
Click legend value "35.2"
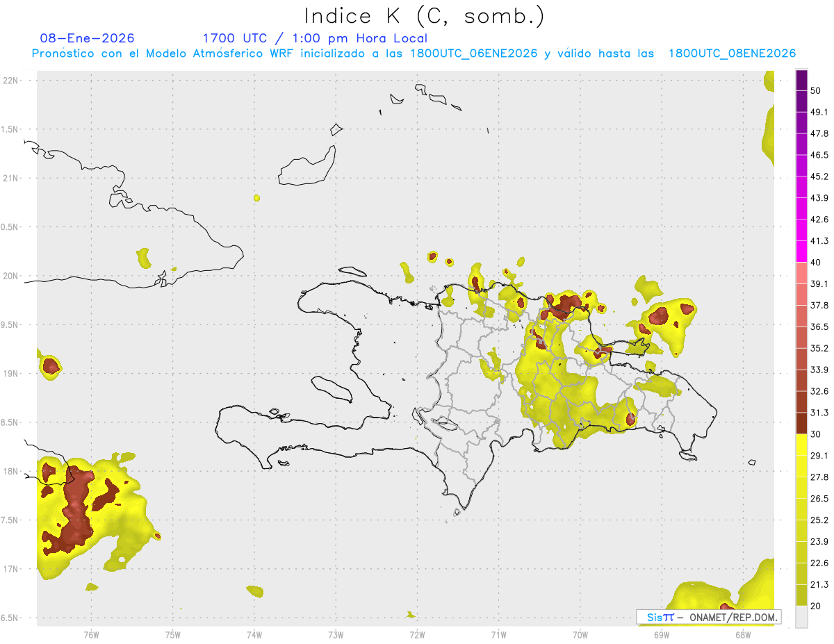[819, 348]
